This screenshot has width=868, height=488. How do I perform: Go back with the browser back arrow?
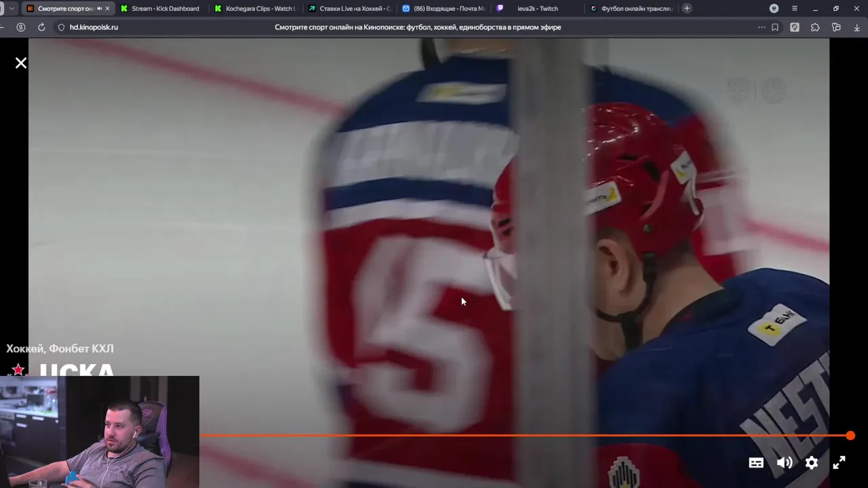coord(3,27)
